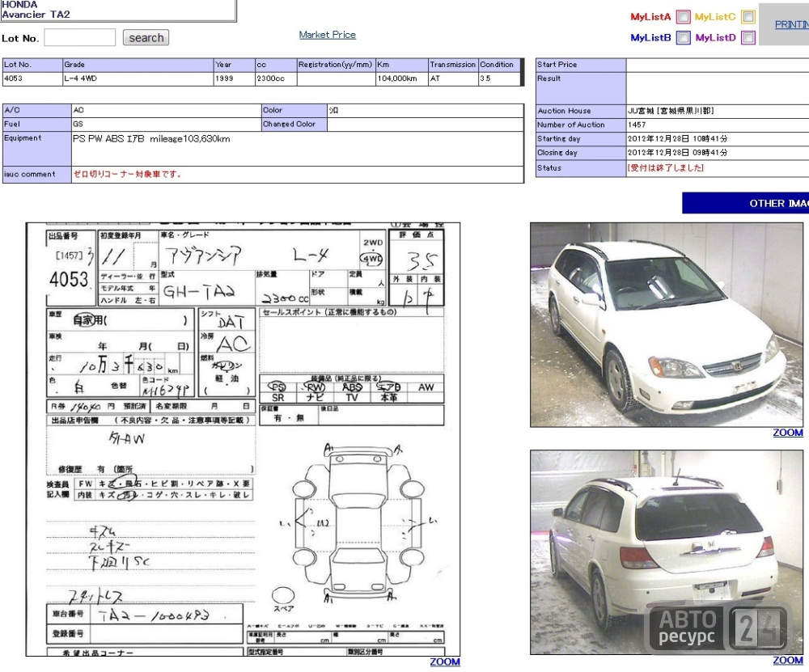Click the MyListD label
This screenshot has width=809, height=672.
(x=715, y=38)
